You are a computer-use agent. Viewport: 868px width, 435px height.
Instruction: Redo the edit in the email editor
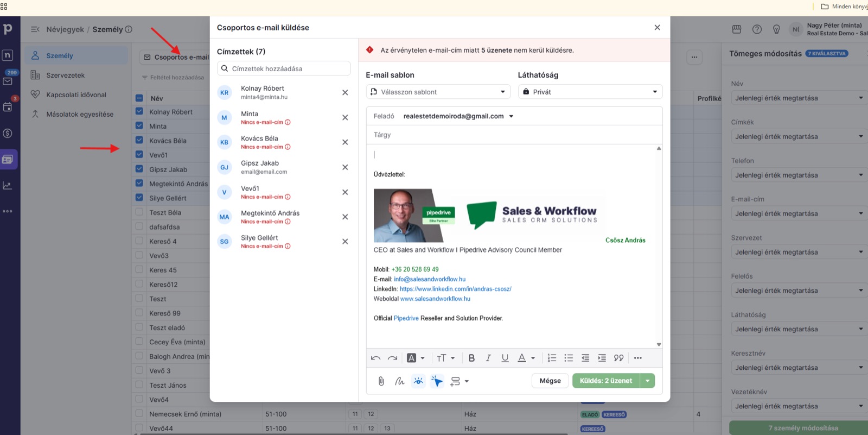point(393,358)
